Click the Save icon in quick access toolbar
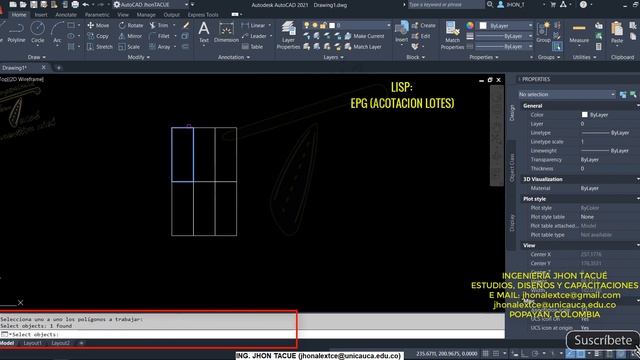This screenshot has height=360, width=640. point(33,4)
